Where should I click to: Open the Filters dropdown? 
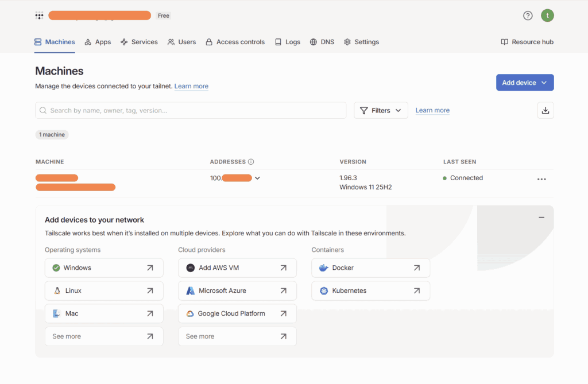coord(381,110)
